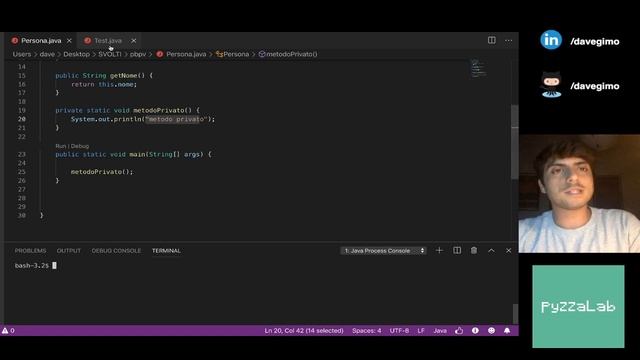Open the editor More Actions menu
This screenshot has height=360, width=640.
click(509, 40)
